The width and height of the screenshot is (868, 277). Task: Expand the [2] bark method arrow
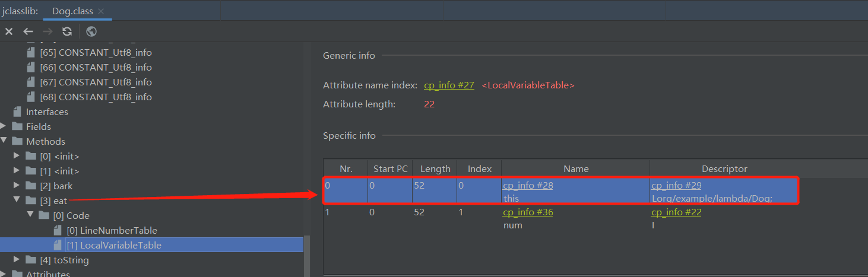pyautogui.click(x=18, y=186)
